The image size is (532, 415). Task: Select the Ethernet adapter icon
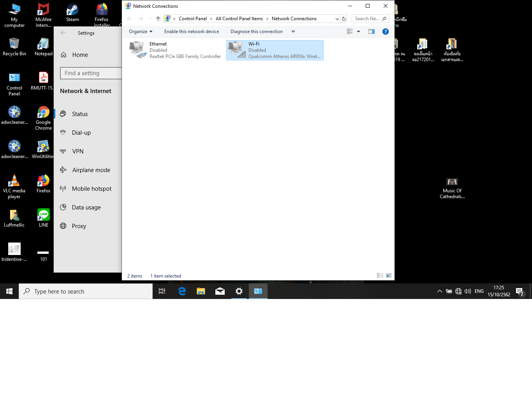(137, 50)
